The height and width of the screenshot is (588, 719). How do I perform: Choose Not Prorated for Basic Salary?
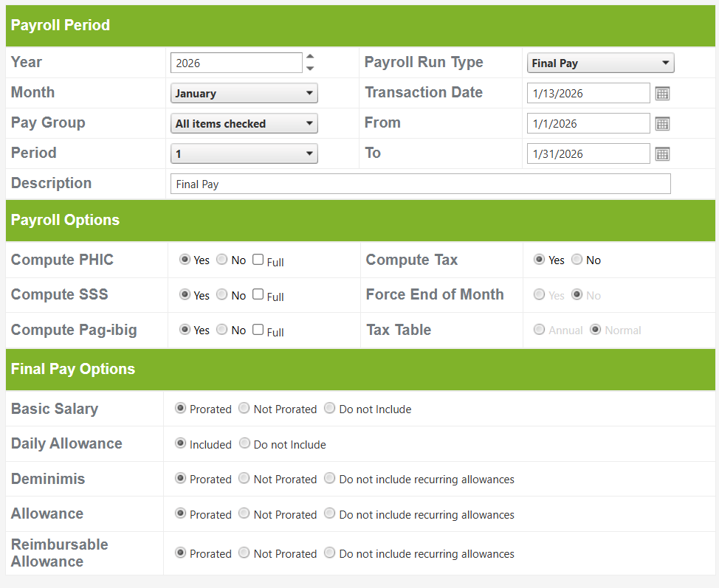(244, 409)
